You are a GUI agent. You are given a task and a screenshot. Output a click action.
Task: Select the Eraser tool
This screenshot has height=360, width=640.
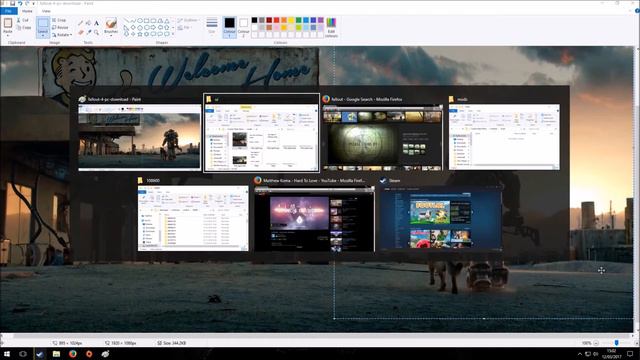(80, 32)
